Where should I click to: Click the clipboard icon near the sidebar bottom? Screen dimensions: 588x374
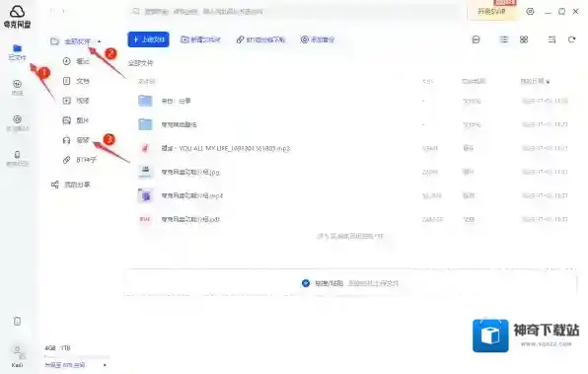(17, 321)
